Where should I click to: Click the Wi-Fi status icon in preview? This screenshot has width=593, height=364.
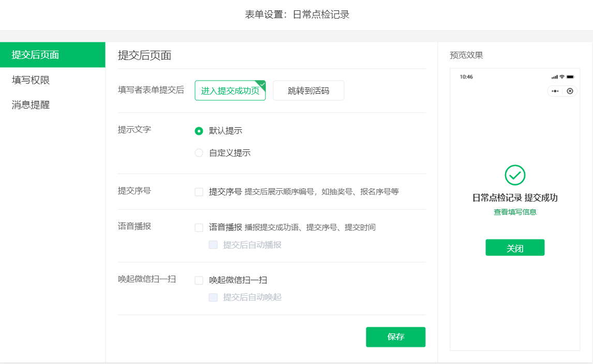(x=562, y=77)
